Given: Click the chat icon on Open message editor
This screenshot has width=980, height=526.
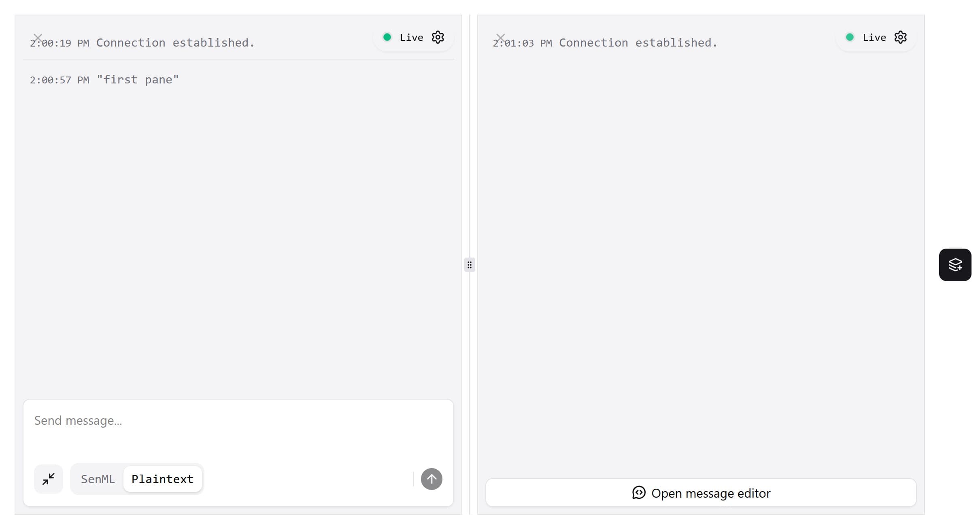Looking at the screenshot, I should click(639, 493).
